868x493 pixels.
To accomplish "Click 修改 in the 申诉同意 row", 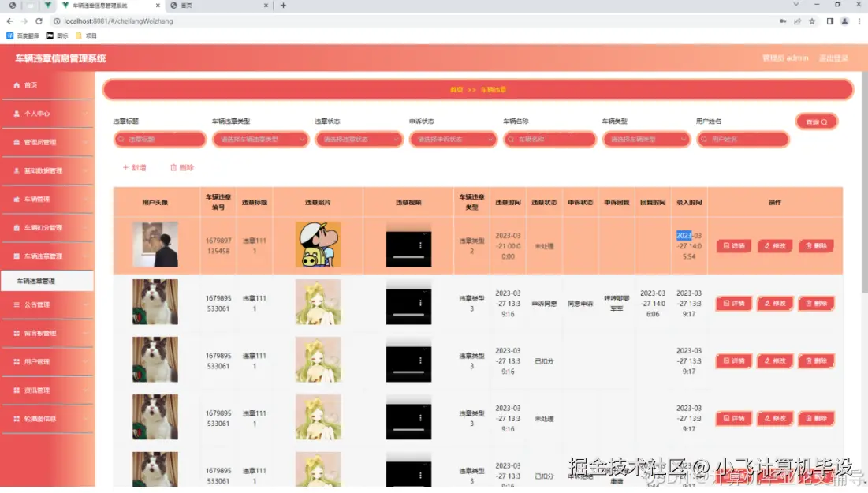I will coord(775,304).
